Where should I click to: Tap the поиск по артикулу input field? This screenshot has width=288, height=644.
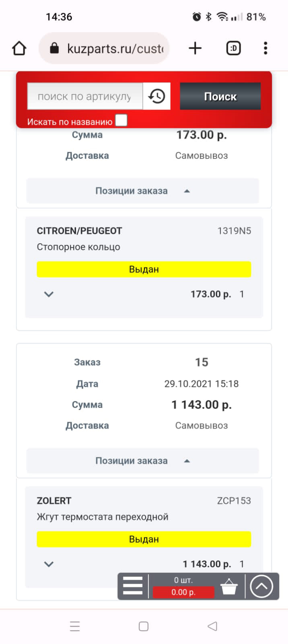[x=84, y=96]
